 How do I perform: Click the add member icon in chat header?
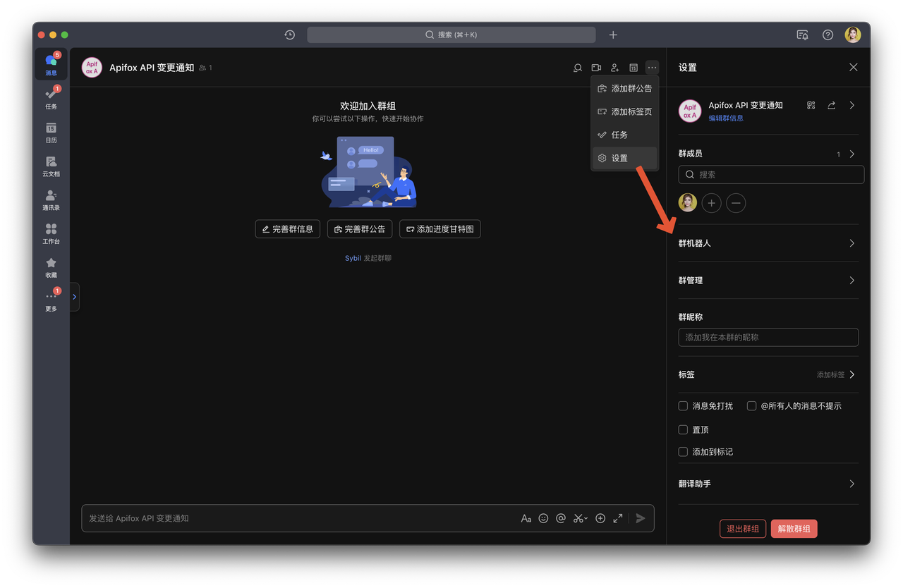(614, 68)
